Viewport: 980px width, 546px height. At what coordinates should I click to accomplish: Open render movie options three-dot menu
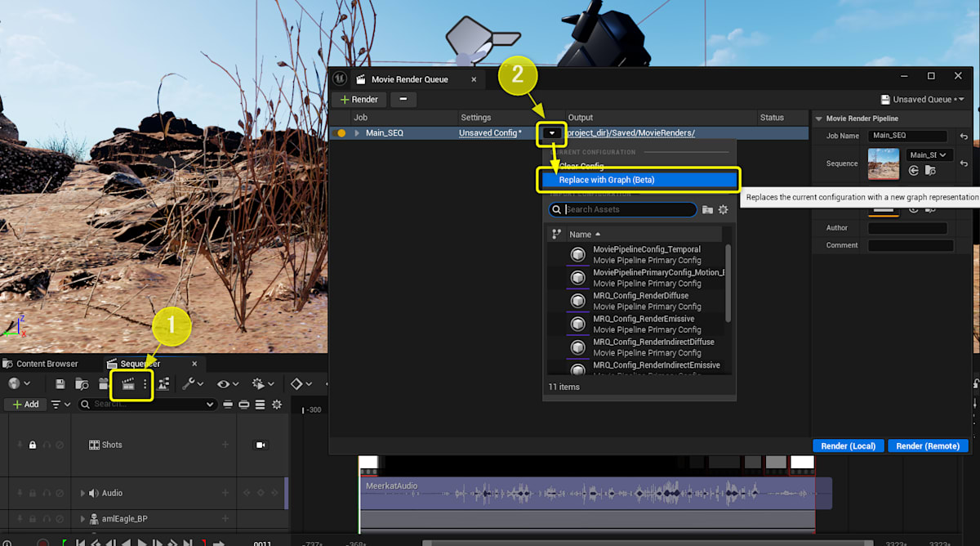pyautogui.click(x=145, y=383)
